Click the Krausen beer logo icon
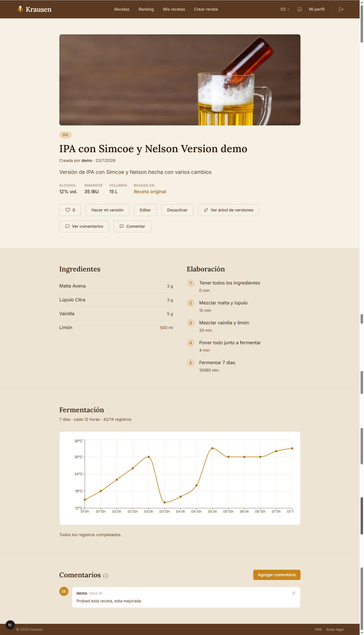 pos(20,9)
